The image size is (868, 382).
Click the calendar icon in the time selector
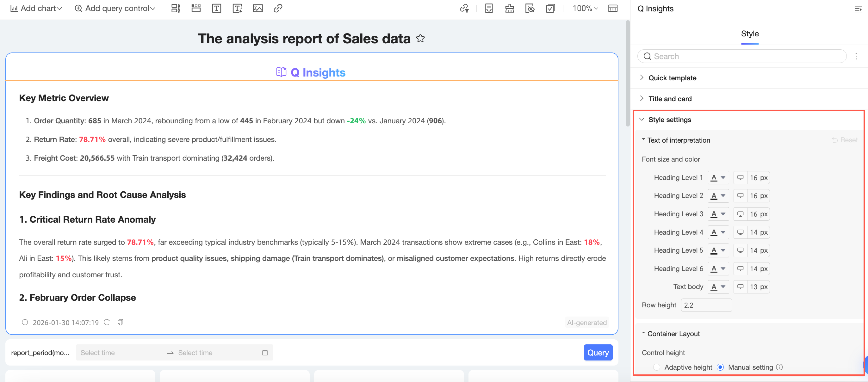(x=265, y=353)
